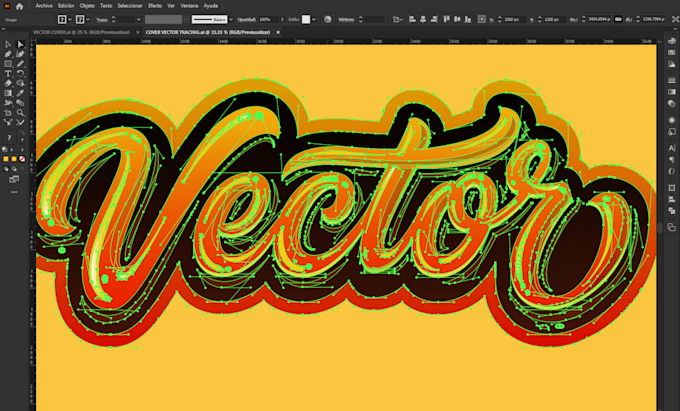Toggle constrain width and height proportions
The image size is (680, 411).
coord(618,20)
